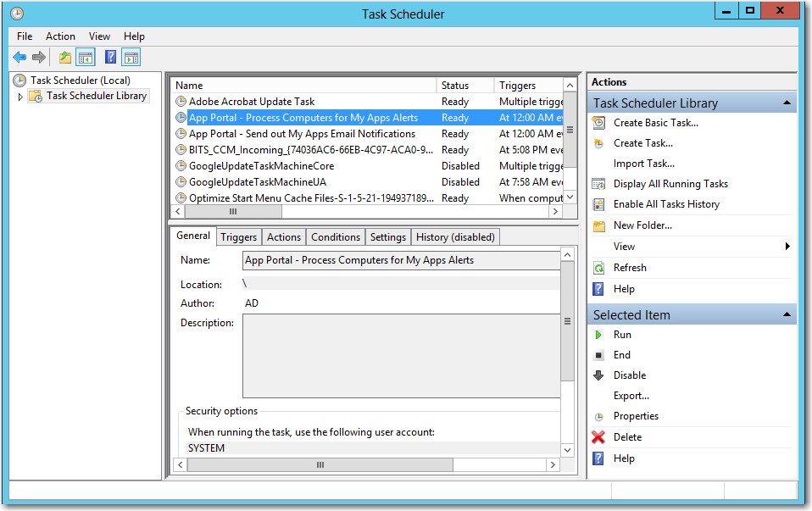Click Help icon under Selected Item

pos(598,458)
